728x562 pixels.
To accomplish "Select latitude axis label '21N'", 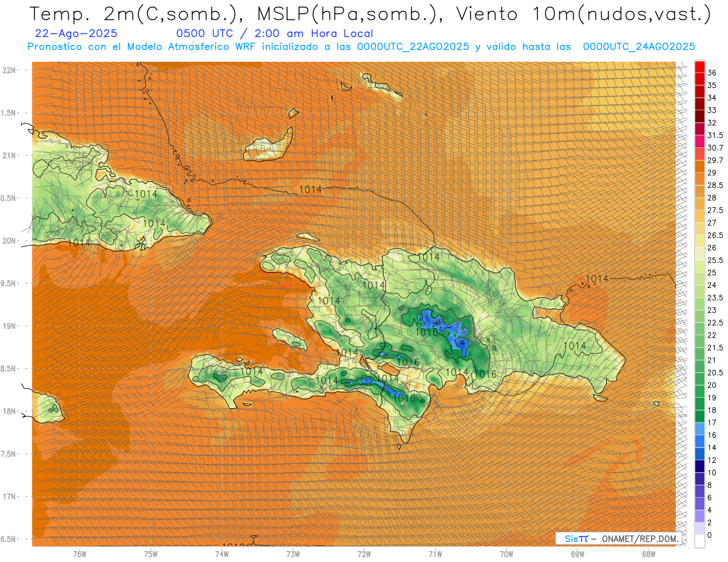I will [9, 155].
